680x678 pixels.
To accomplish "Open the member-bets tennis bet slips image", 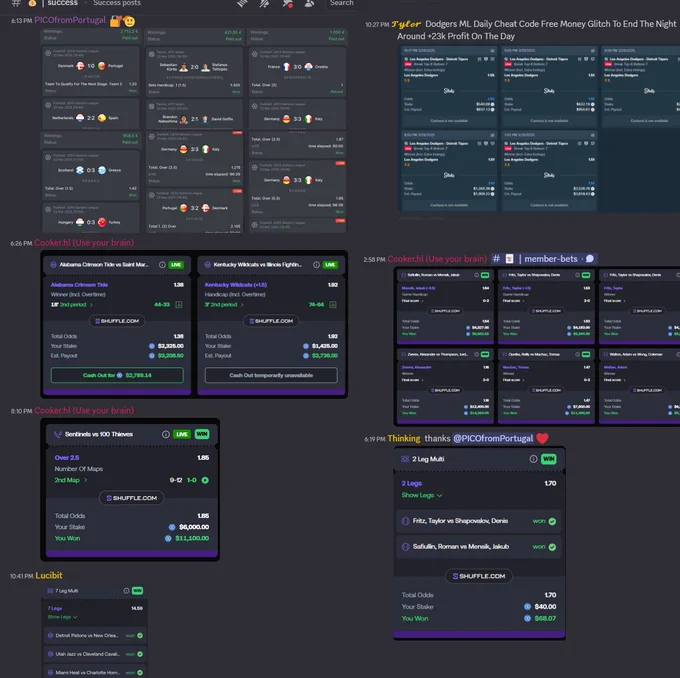I will tap(537, 346).
